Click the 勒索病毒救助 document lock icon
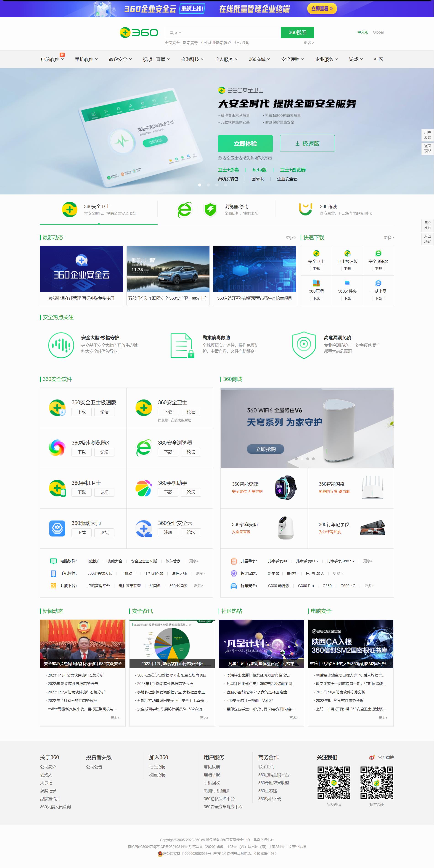 (x=183, y=345)
